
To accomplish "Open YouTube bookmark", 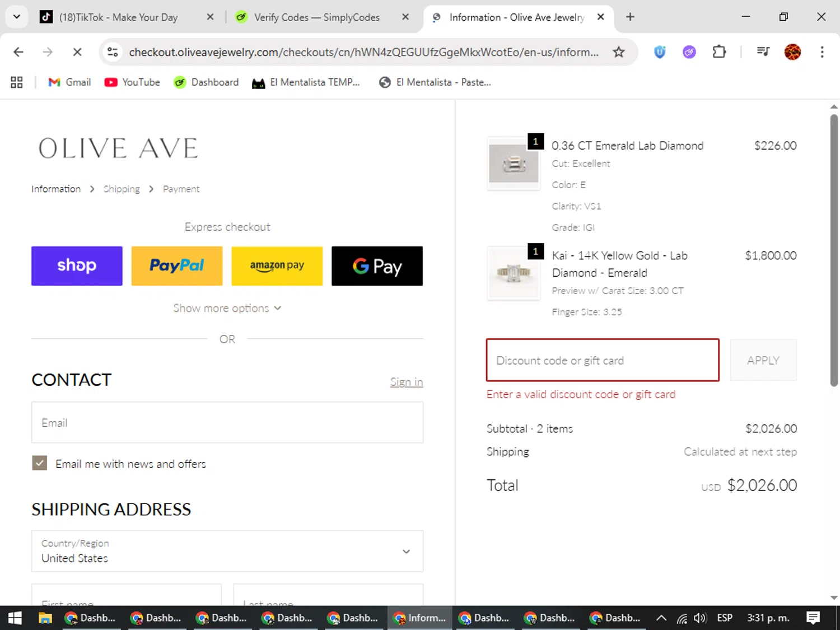I will [132, 82].
